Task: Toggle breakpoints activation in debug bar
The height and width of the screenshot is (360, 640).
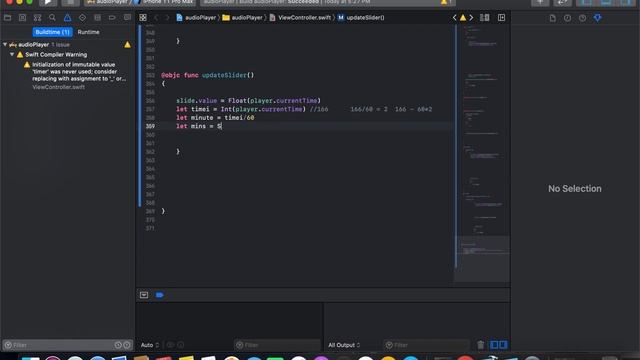Action: tap(160, 295)
